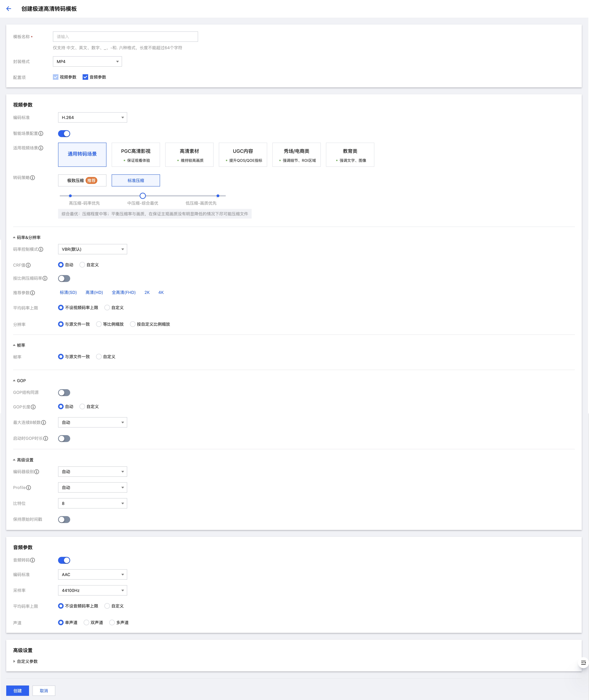Click info icon beside 音频转码
Viewport: 589px width, 700px height.
coord(33,560)
